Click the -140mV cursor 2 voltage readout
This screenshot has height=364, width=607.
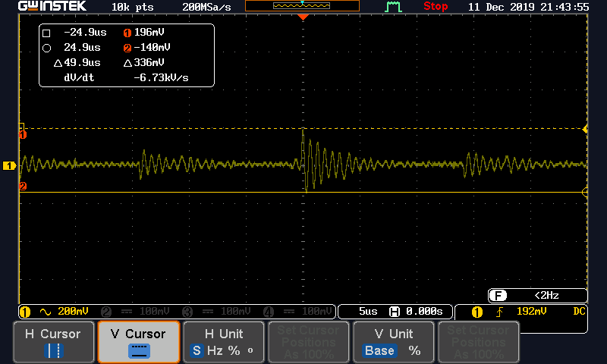[x=153, y=47]
